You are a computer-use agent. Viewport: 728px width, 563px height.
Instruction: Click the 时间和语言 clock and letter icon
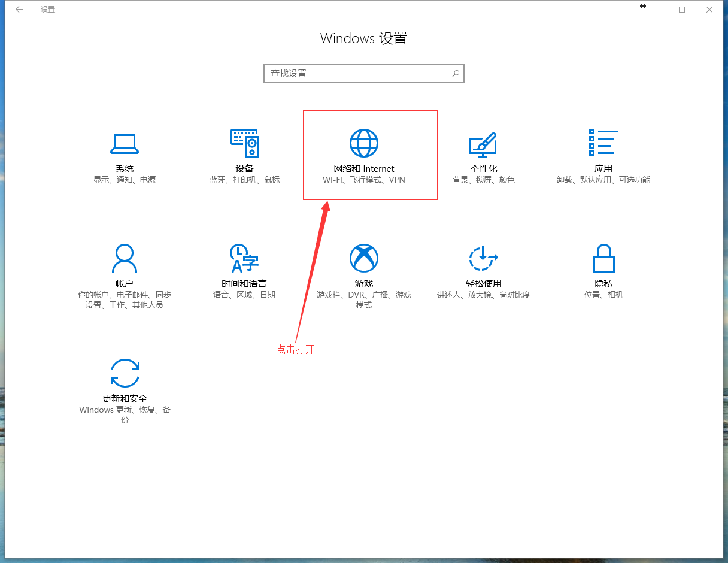pos(244,258)
